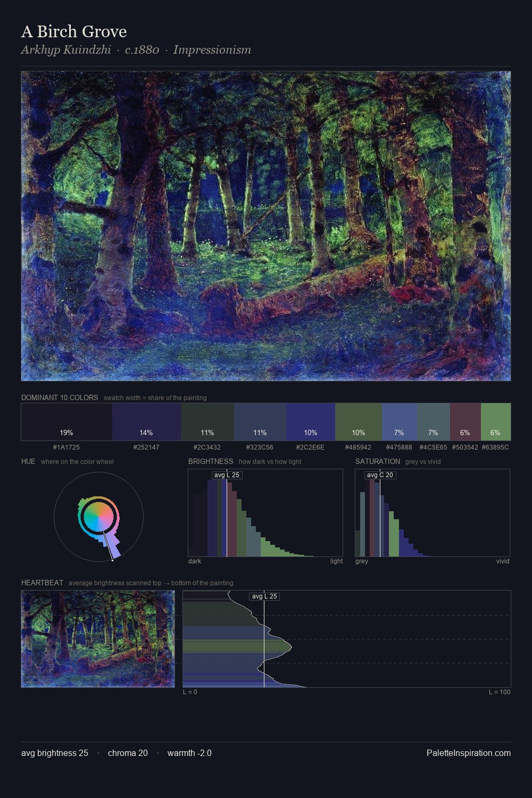Screen dimensions: 532x798
Task: Select the #252147 swatch at 14%
Action: (146, 422)
